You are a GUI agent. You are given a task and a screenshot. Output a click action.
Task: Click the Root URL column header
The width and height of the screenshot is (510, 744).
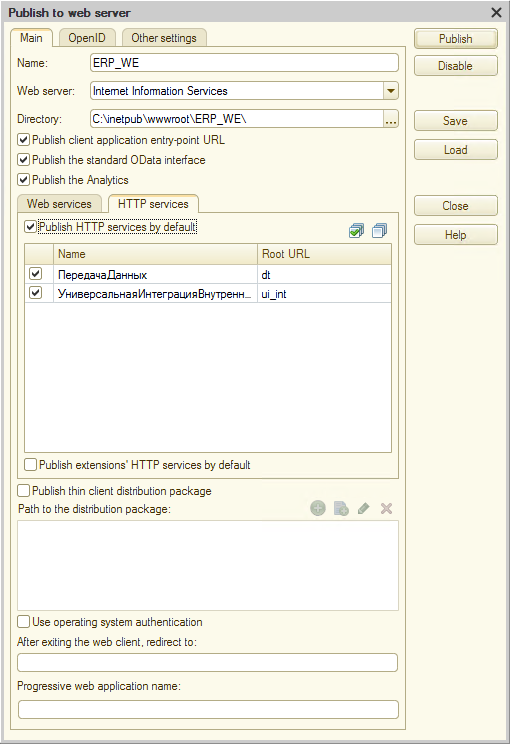(x=325, y=254)
